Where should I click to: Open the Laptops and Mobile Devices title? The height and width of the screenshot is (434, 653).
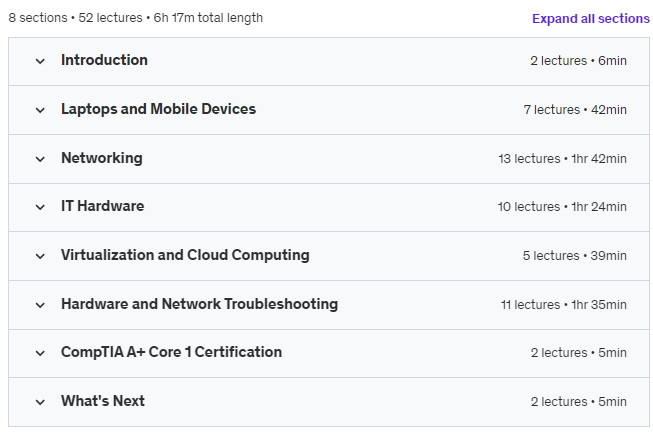point(158,109)
